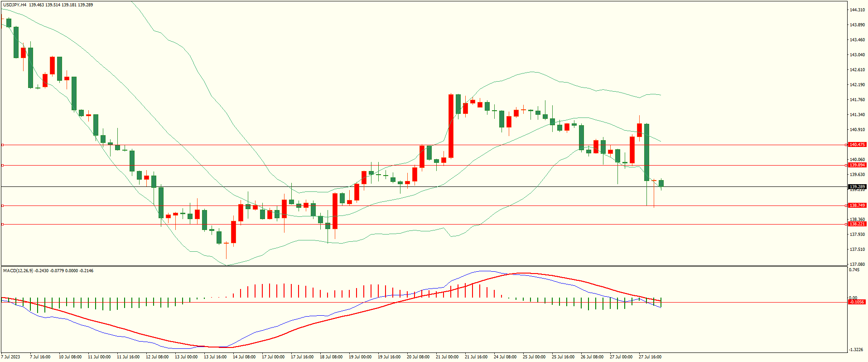
Task: Select the 142.610 price scale value
Action: pos(858,70)
